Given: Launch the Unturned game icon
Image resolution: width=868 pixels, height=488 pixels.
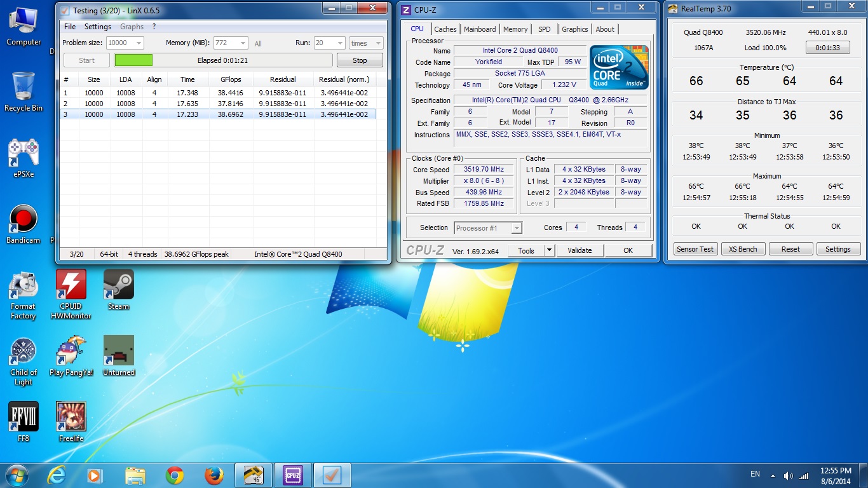Looking at the screenshot, I should (x=119, y=351).
